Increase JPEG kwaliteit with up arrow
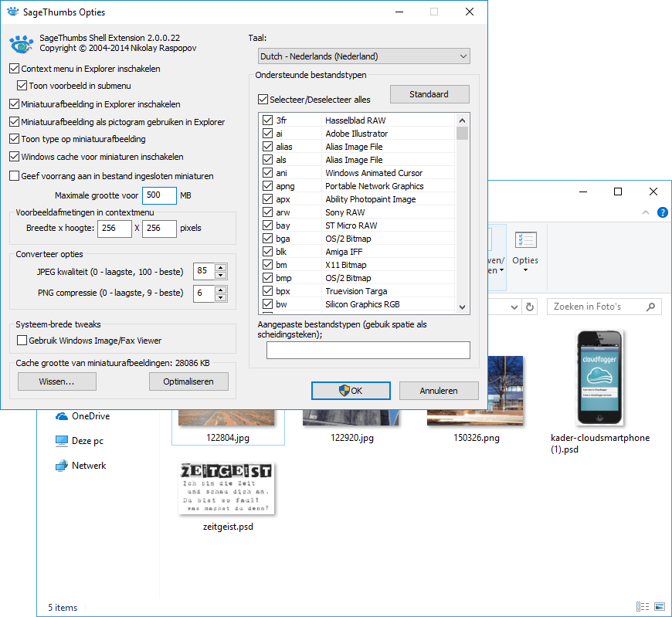This screenshot has width=672, height=617. pos(221,267)
